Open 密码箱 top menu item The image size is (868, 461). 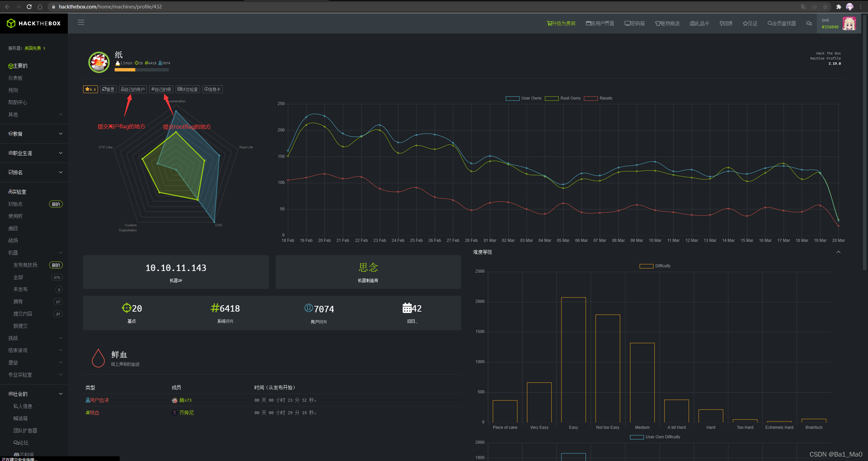pos(634,23)
